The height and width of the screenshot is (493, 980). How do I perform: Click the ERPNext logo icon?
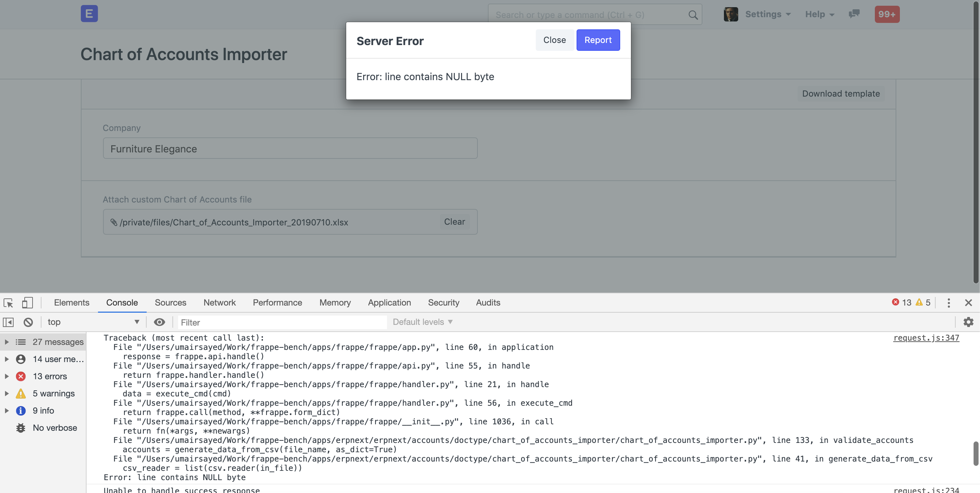(89, 14)
